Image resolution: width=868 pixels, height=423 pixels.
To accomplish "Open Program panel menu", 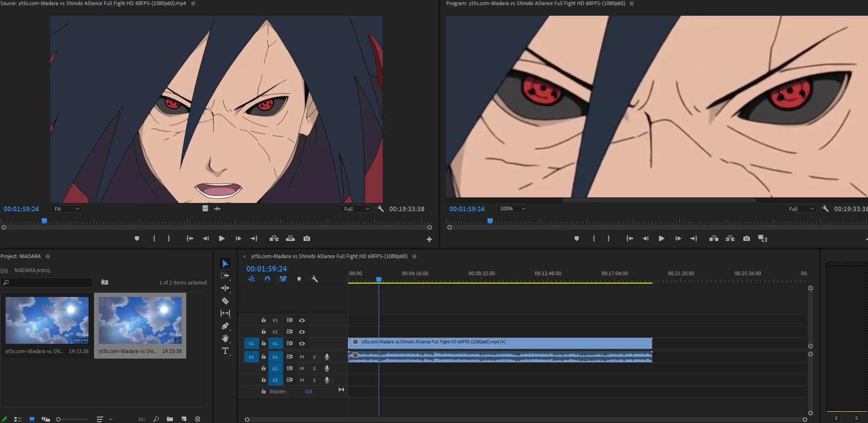I will pos(631,3).
